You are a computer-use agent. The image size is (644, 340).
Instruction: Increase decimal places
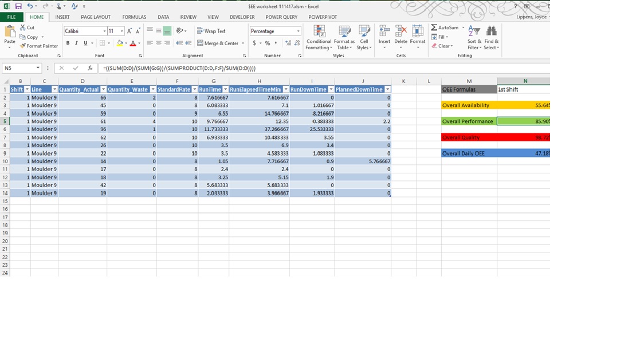[288, 43]
